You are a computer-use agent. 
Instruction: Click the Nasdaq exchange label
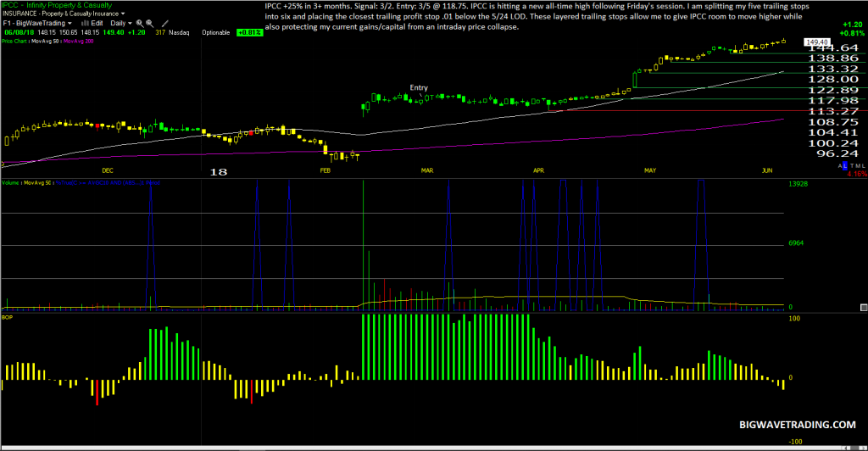(x=179, y=32)
